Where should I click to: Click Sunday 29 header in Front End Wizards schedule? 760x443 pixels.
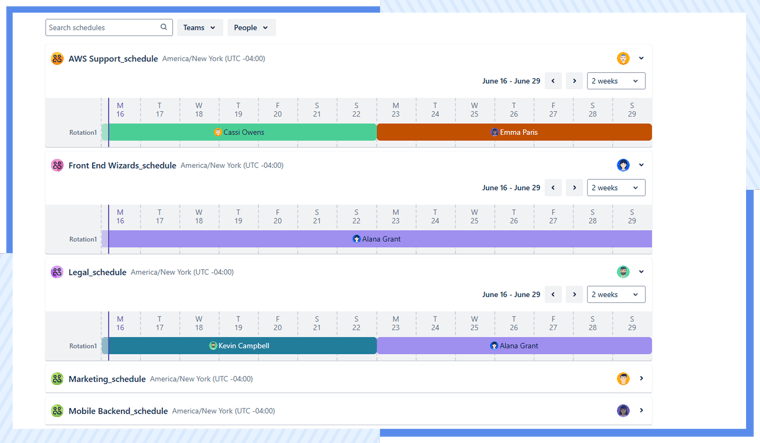point(632,216)
